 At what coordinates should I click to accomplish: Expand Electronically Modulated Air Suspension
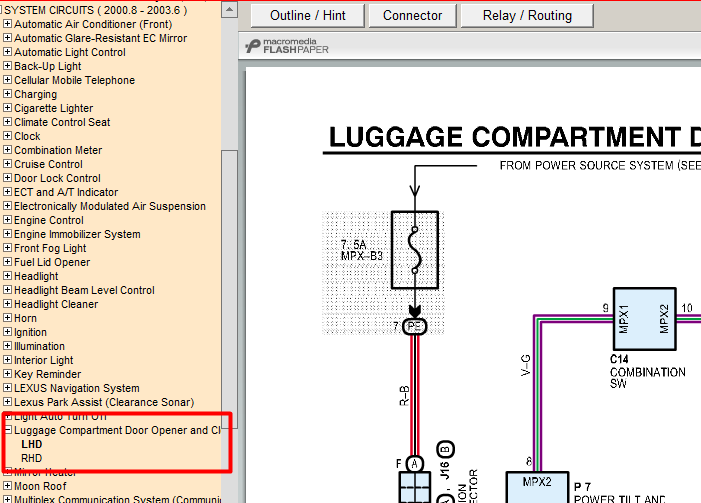(x=7, y=206)
